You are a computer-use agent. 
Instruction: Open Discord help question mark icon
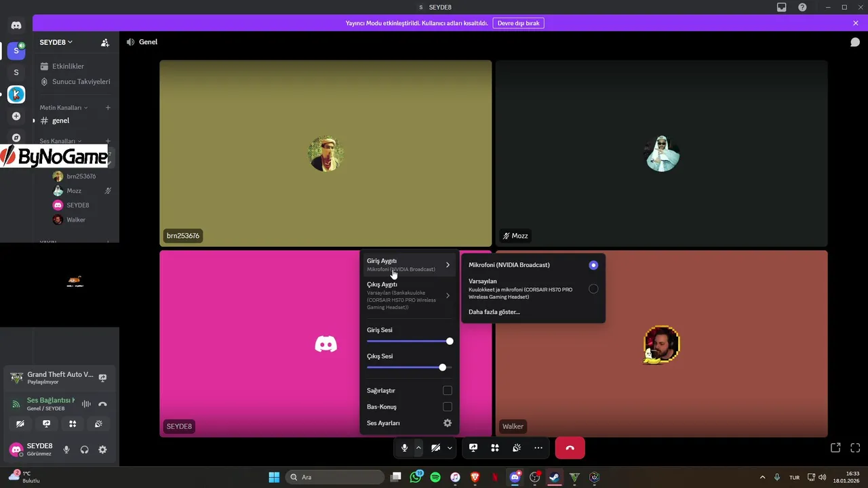pyautogui.click(x=802, y=7)
